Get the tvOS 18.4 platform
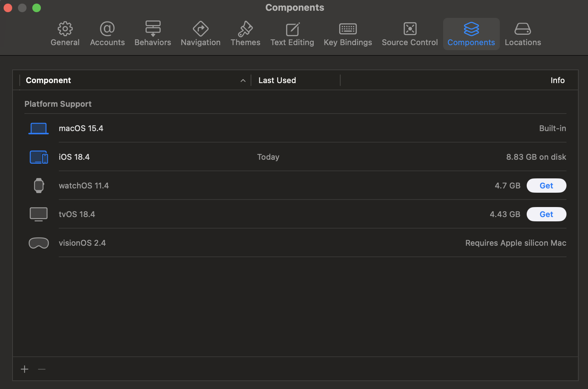 (x=546, y=214)
